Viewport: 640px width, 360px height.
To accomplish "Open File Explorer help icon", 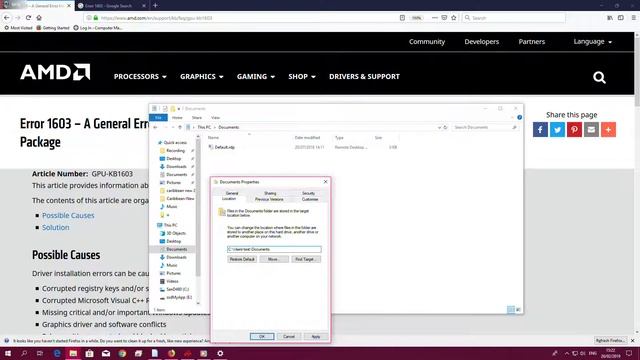I will coord(519,117).
